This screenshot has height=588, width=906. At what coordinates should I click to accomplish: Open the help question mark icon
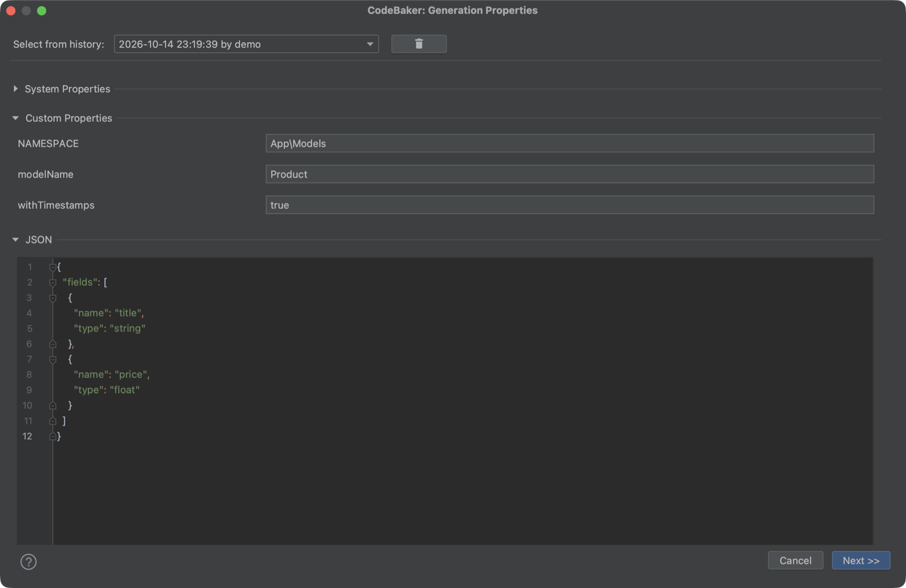[29, 561]
